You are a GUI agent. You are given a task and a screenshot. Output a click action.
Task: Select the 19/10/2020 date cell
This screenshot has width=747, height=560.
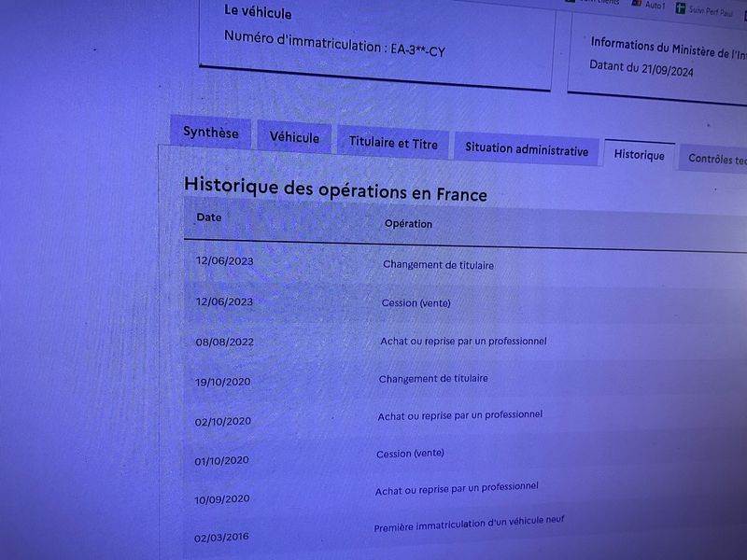(x=222, y=382)
